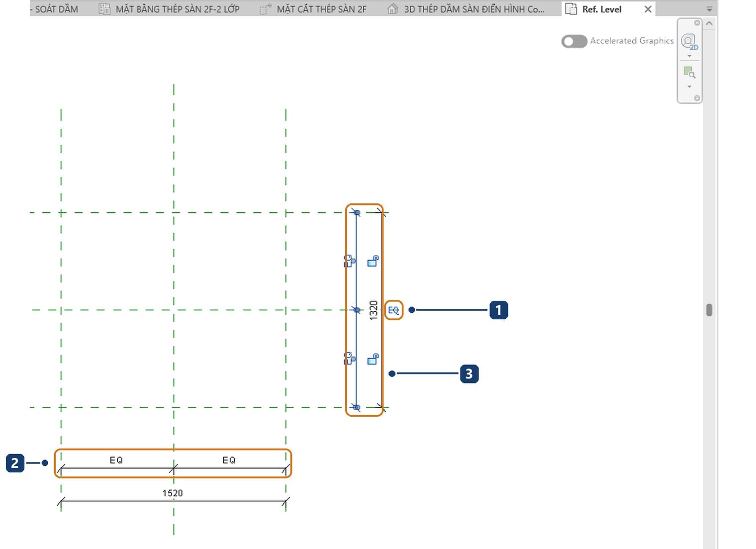The width and height of the screenshot is (756, 549).
Task: Select the top witness line grip of 1320 dimension
Action: (x=357, y=213)
